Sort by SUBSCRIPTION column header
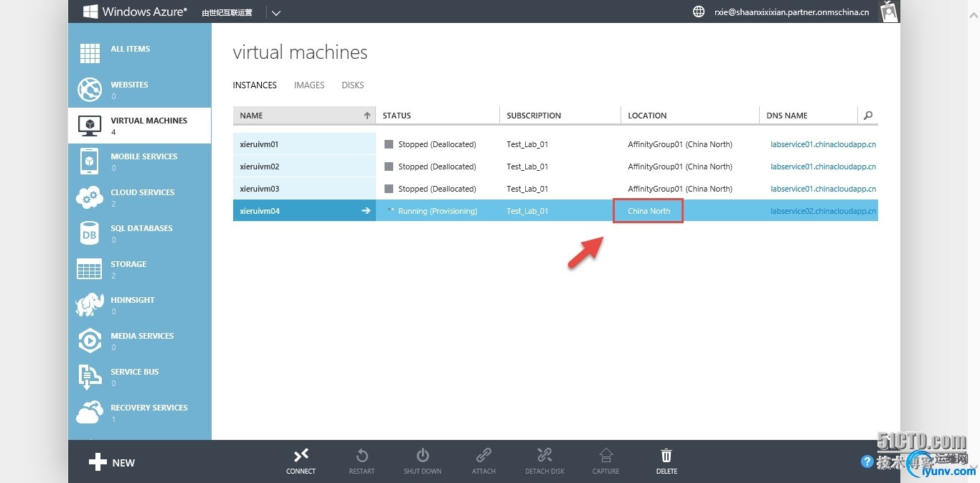Screen dimensions: 980x483 [x=560, y=116]
